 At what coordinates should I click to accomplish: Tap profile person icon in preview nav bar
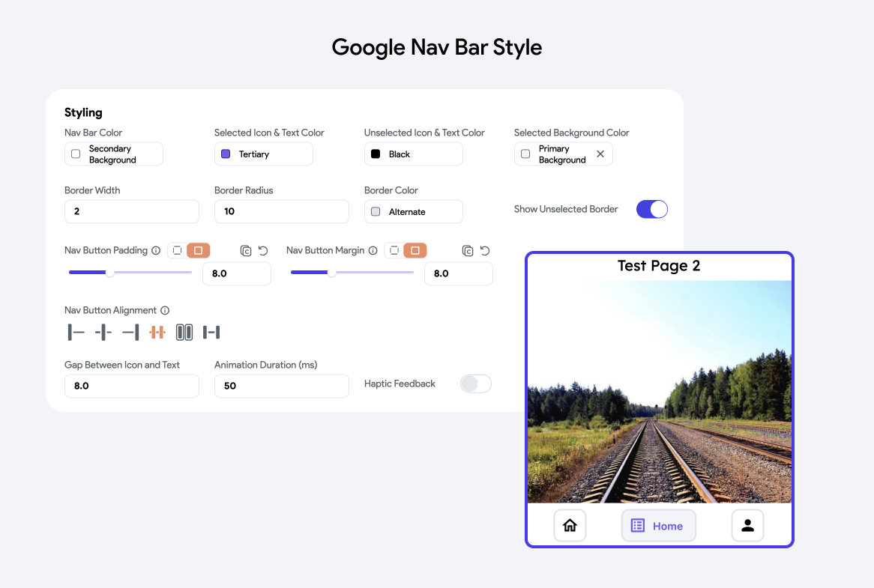tap(747, 525)
